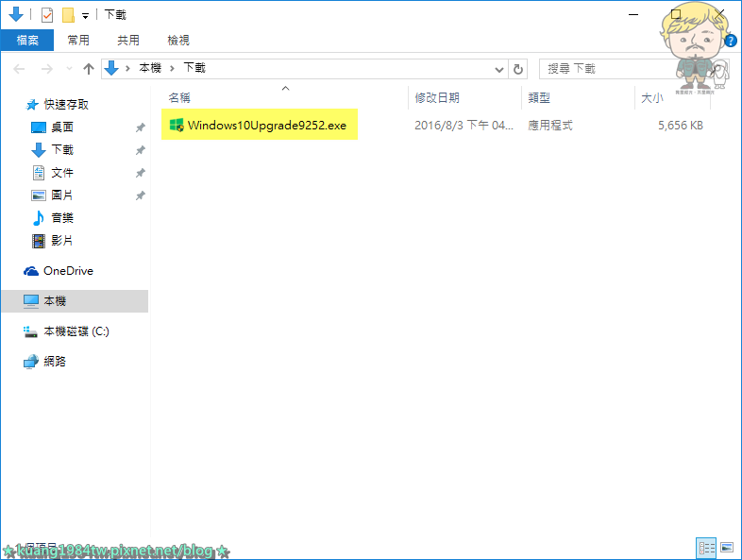Click the blue download arrow title bar icon

(16, 14)
